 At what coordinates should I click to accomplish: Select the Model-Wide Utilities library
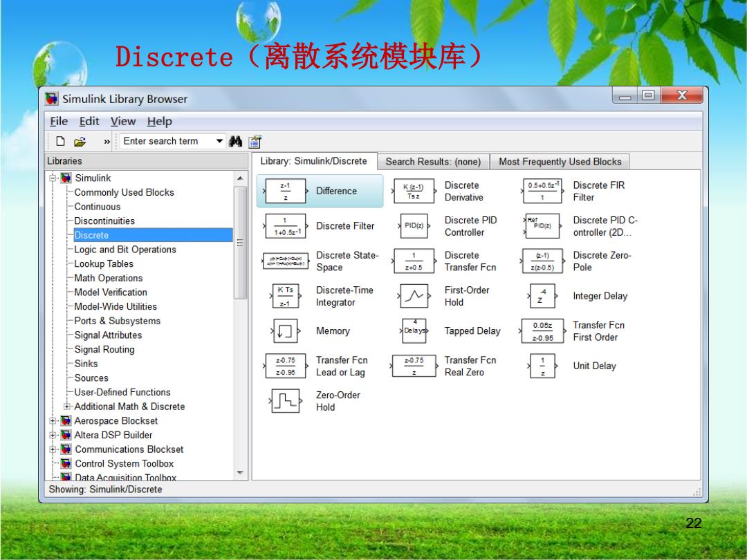[x=116, y=307]
